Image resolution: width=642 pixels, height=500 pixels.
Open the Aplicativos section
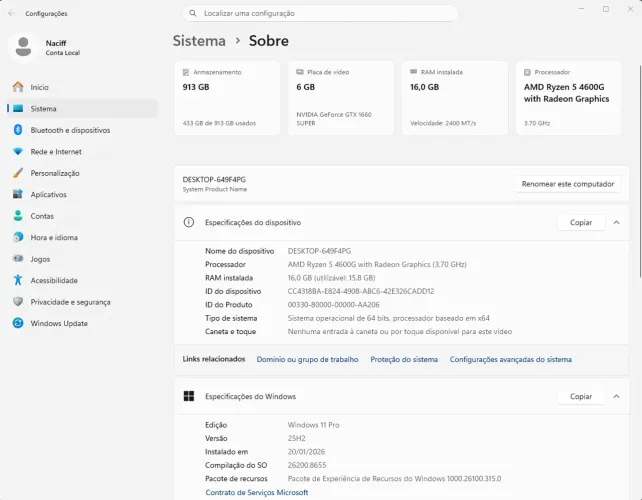click(x=82, y=195)
